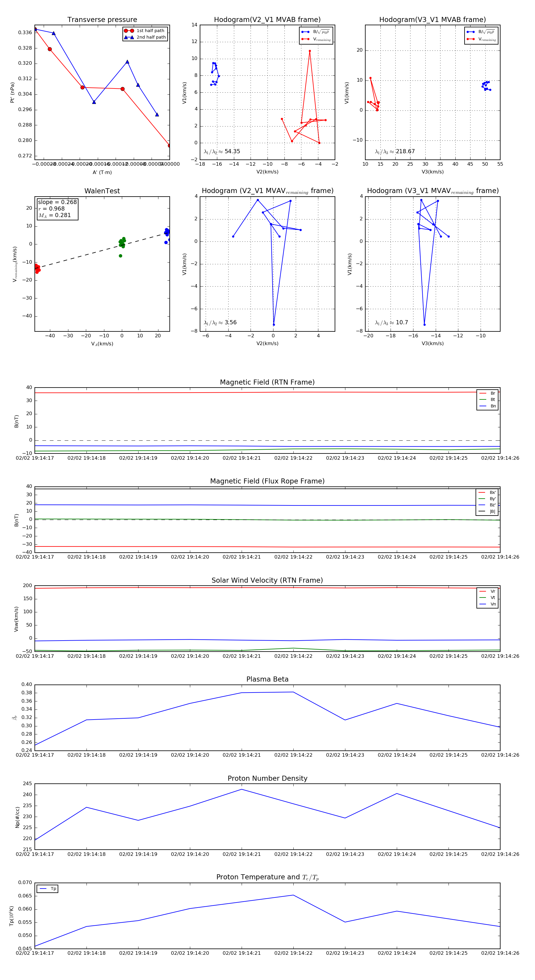Image resolution: width=535 pixels, height=980 pixels.
Task: Select the By' legend entry
Action: pyautogui.click(x=487, y=499)
